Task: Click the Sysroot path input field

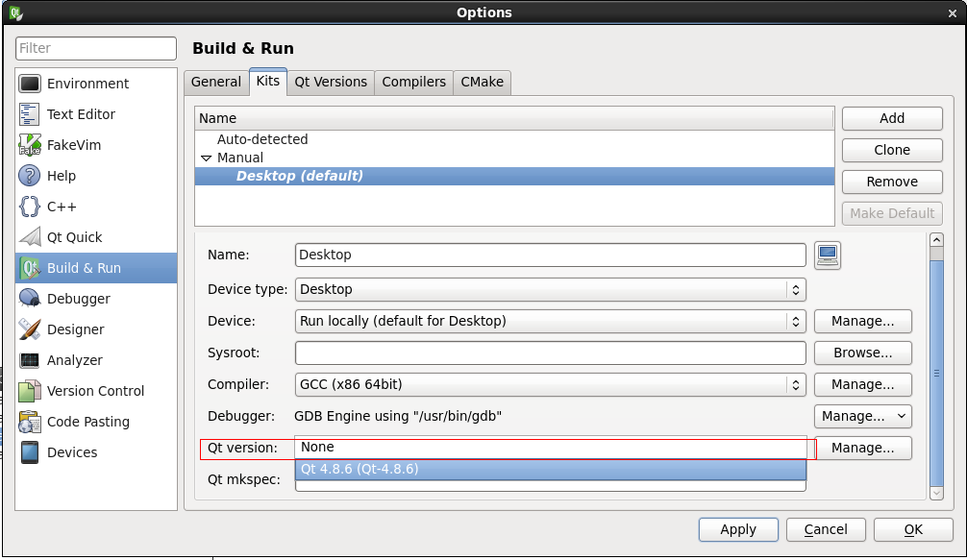Action: point(550,353)
